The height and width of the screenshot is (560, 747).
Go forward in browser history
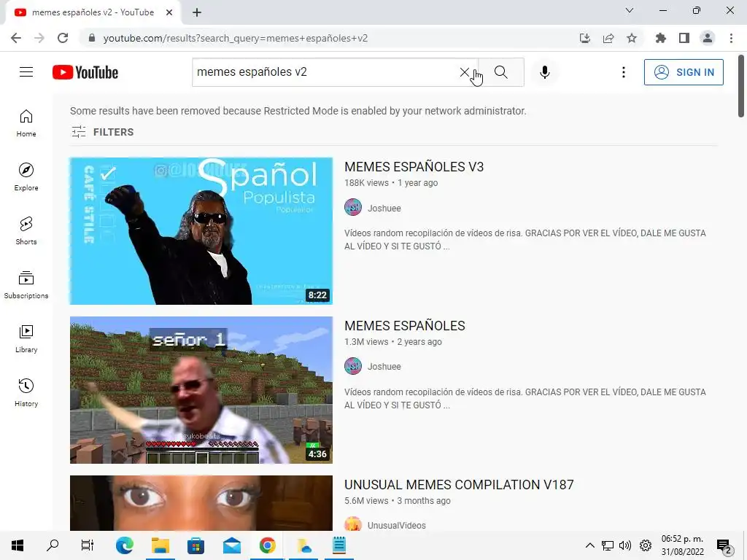pos(39,38)
